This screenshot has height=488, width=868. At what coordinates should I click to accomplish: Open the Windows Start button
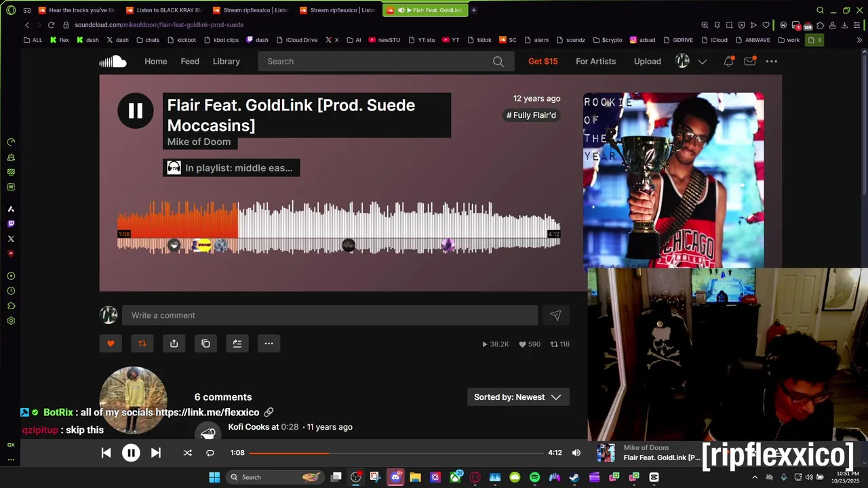pyautogui.click(x=214, y=477)
